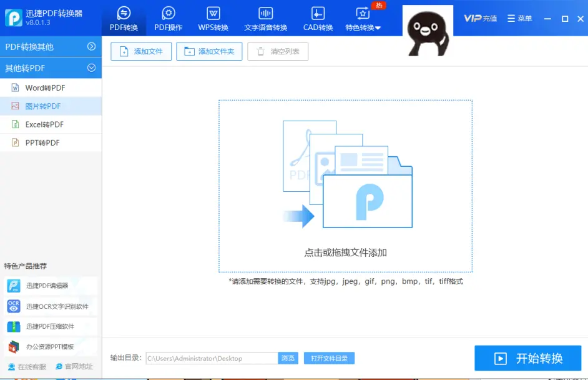Screen dimensions: 588x380
Task: Open the 菜单 hamburger menu
Action: (x=519, y=18)
